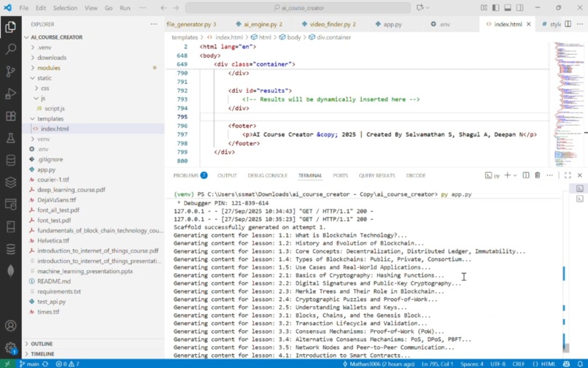This screenshot has height=368, width=588.
Task: Open the Run and Debug view
Action: 10,93
